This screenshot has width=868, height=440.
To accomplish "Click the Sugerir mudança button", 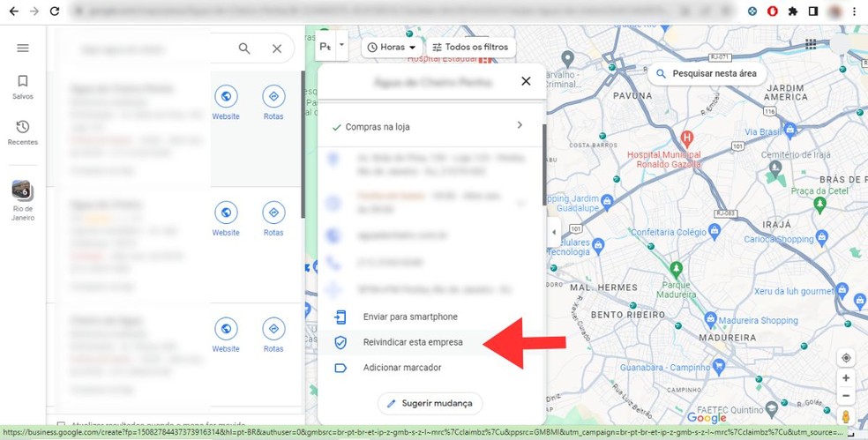I will 430,404.
